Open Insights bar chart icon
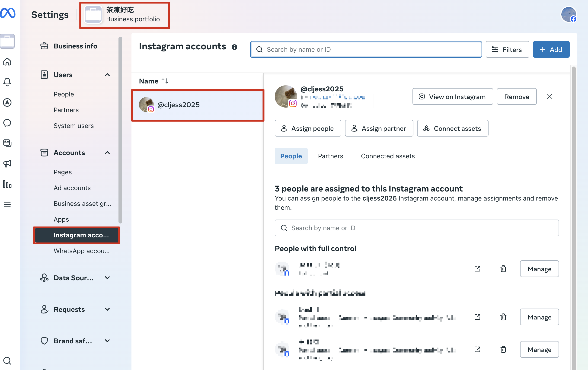This screenshot has width=588, height=370. [7, 184]
